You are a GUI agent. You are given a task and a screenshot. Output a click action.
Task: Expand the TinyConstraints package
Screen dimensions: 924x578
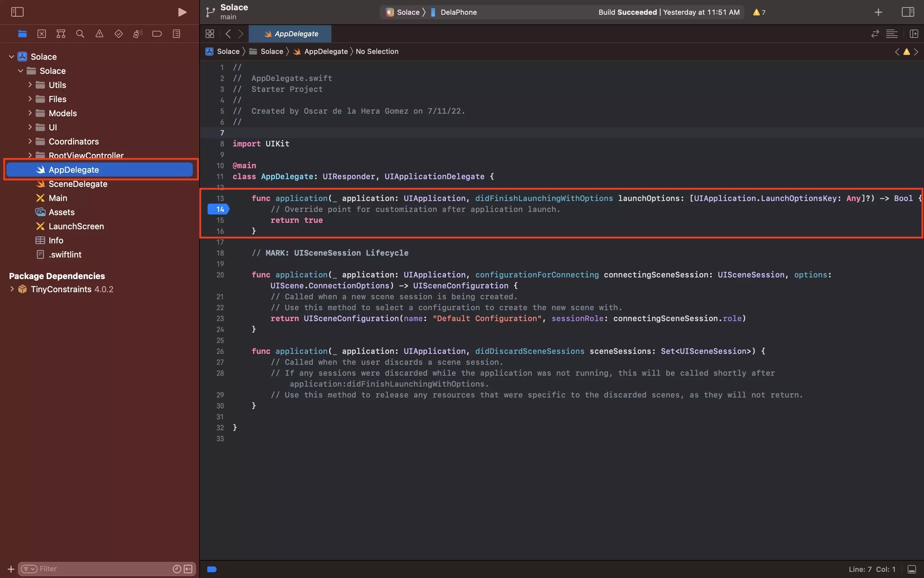tap(12, 289)
